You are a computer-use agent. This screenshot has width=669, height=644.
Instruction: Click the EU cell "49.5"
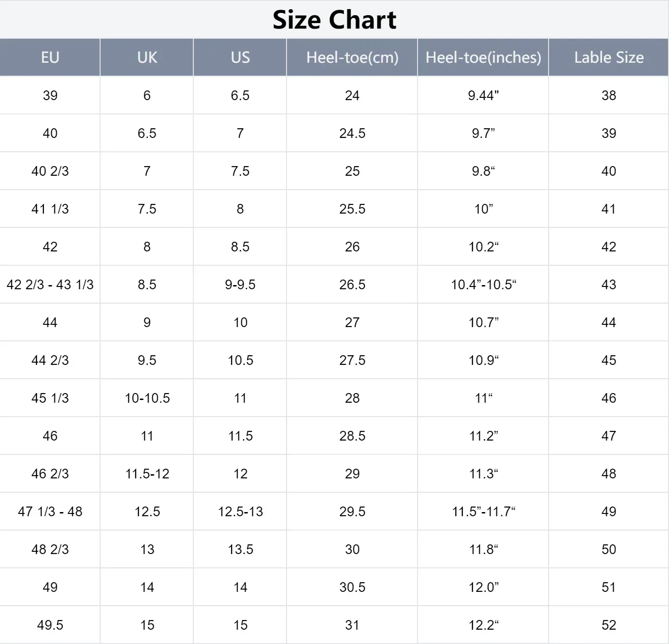50,625
